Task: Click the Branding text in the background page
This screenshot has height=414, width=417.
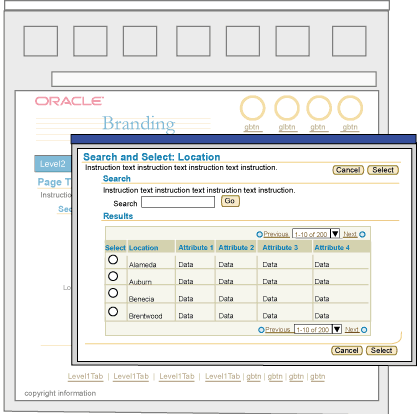Action: 139,124
